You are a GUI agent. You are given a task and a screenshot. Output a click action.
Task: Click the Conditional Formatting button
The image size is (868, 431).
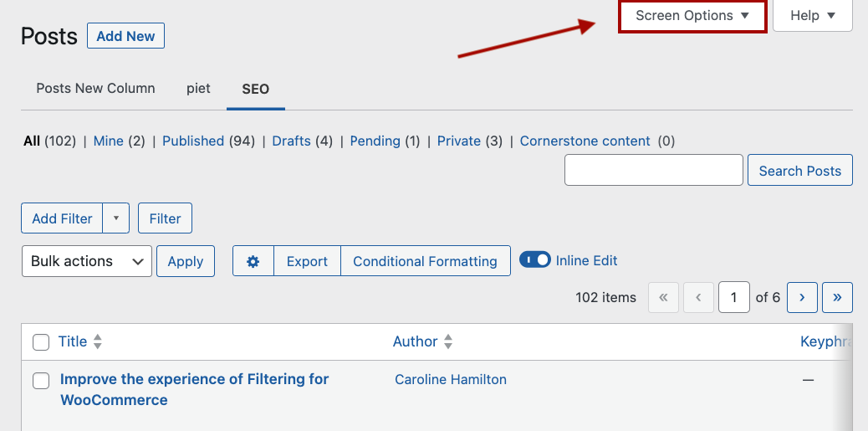click(425, 261)
